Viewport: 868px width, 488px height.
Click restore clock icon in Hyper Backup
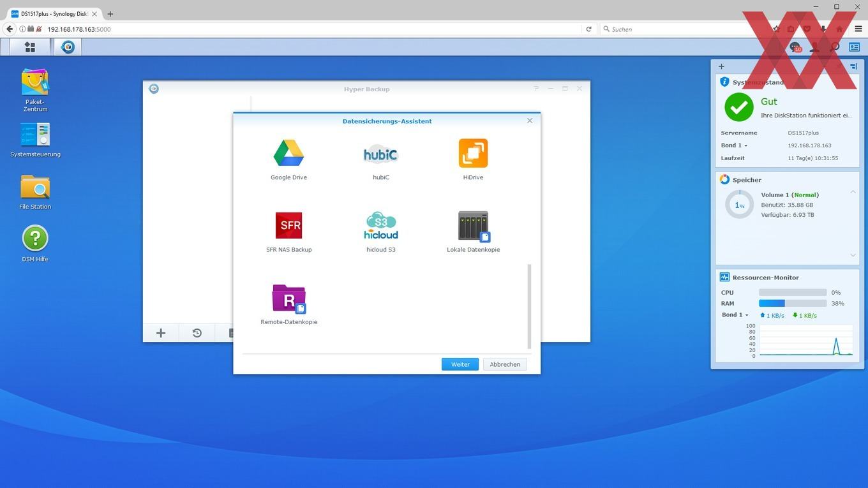point(197,333)
